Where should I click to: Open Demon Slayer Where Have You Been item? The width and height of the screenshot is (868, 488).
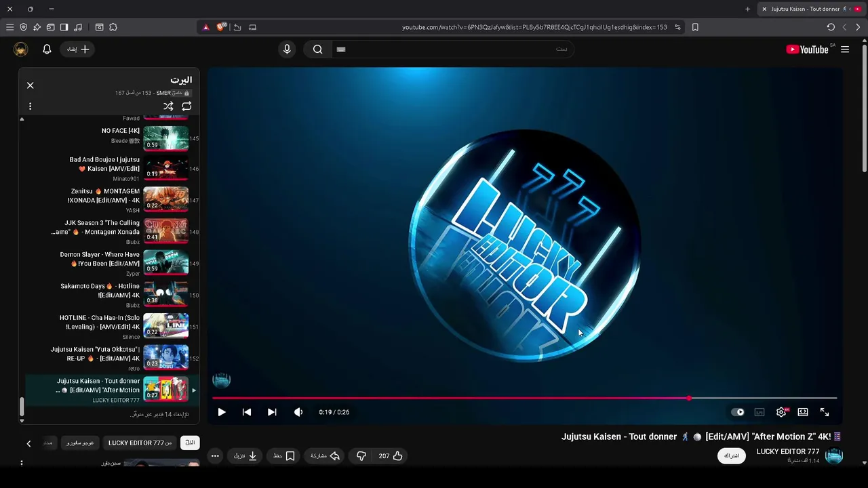point(112,264)
